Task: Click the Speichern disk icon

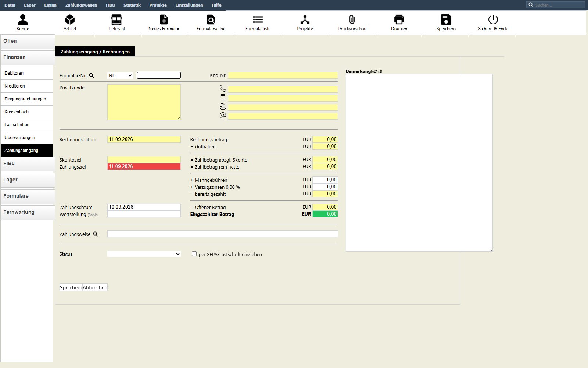Action: [446, 20]
